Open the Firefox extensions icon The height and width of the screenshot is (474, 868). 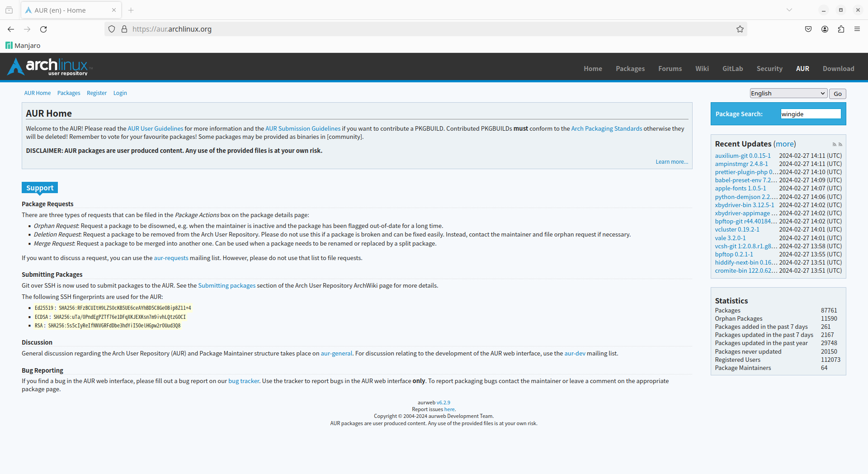point(841,29)
